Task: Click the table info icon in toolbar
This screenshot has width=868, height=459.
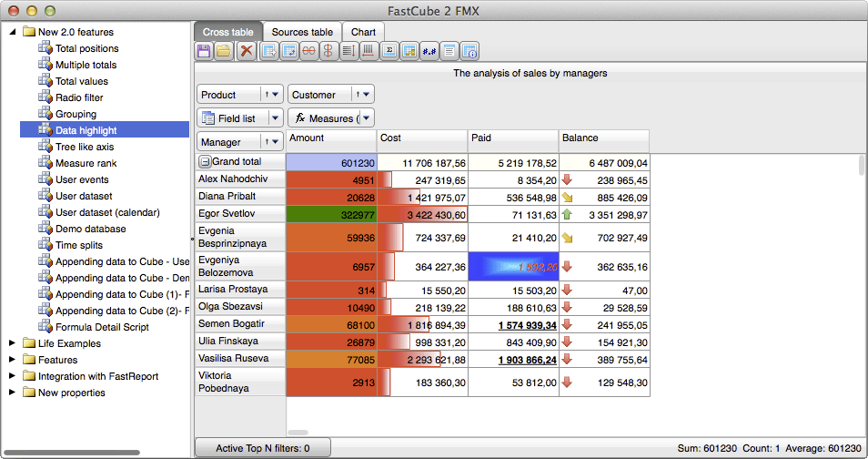Action: tap(469, 51)
